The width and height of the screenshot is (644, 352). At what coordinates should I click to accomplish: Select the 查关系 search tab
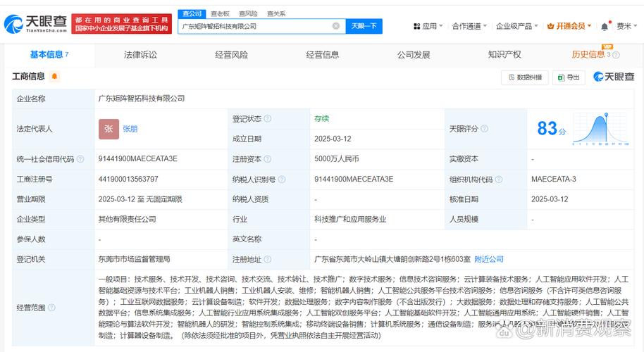coord(276,13)
